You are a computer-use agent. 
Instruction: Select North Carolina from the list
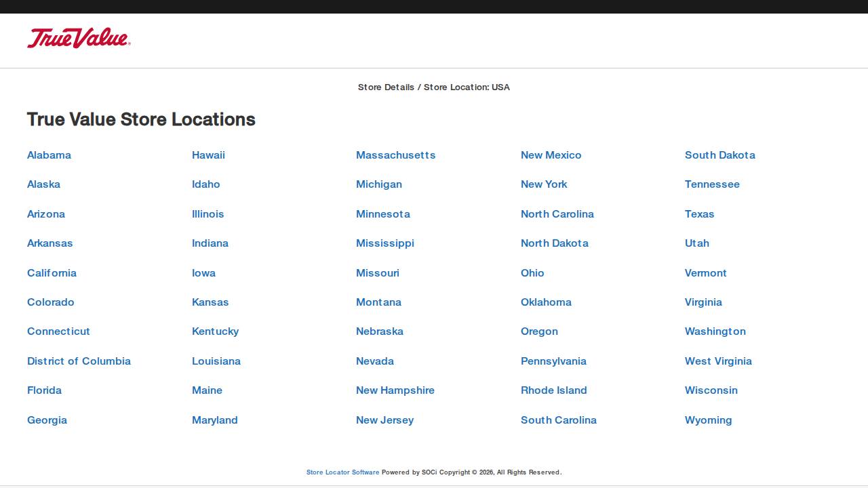(x=557, y=213)
